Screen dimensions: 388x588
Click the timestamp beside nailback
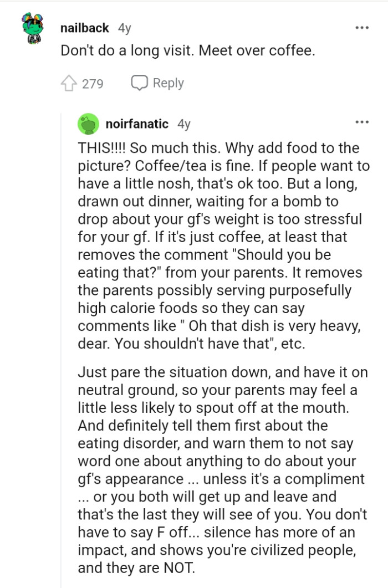pyautogui.click(x=124, y=28)
